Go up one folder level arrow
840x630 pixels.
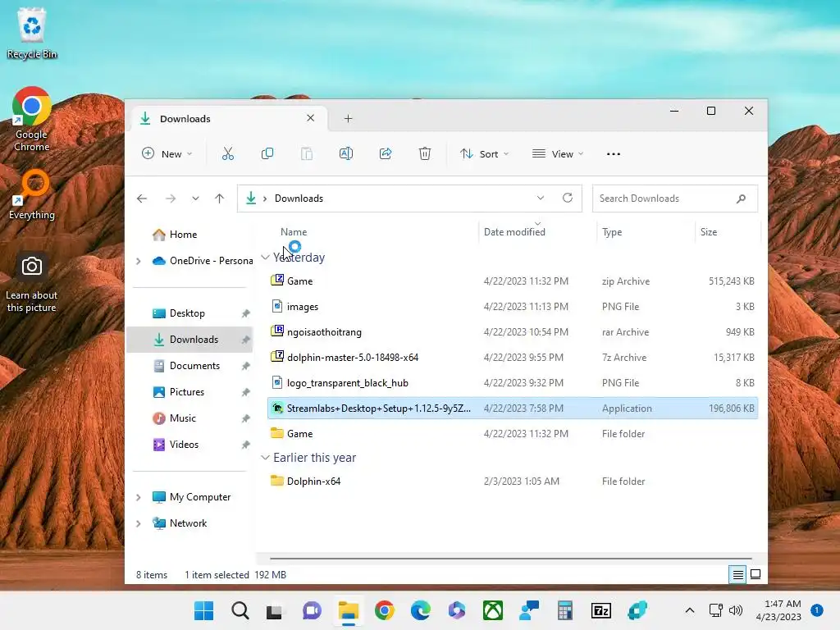[219, 199]
